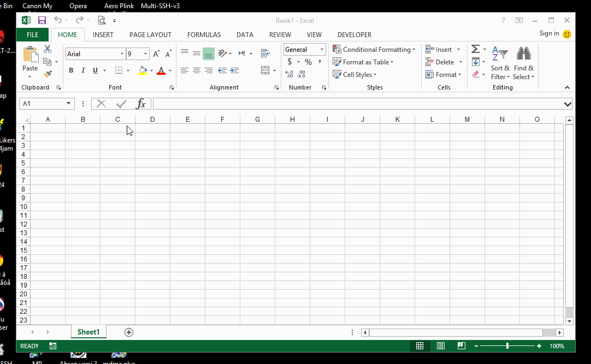Click the Find & Select binoculars icon
The width and height of the screenshot is (591, 364).
(x=523, y=53)
